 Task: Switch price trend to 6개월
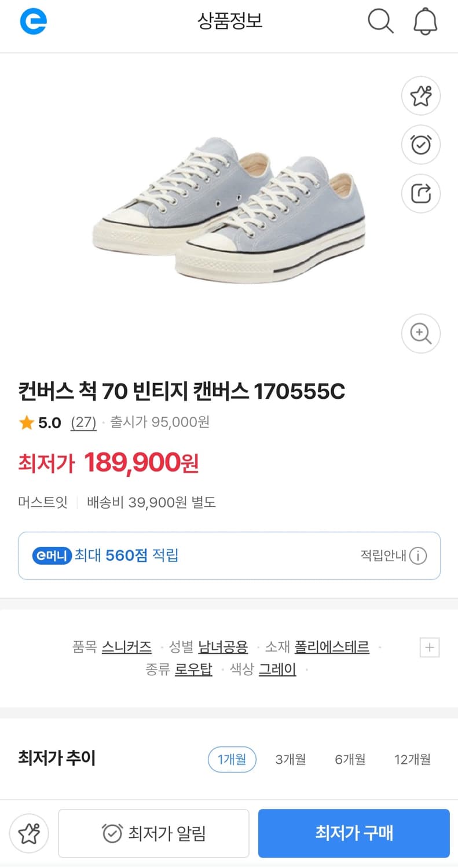coord(350,759)
